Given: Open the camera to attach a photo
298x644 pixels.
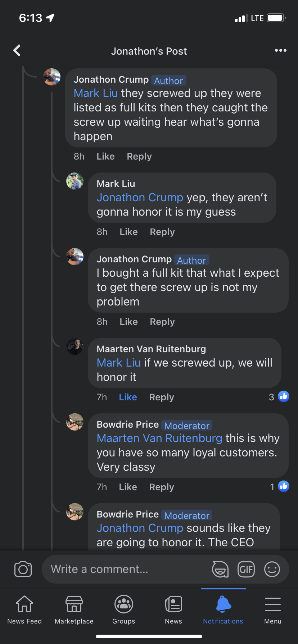Looking at the screenshot, I should tap(23, 569).
